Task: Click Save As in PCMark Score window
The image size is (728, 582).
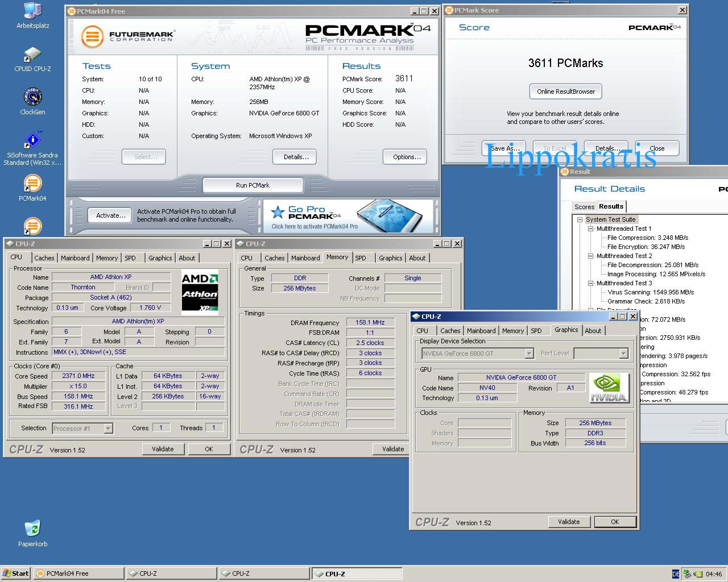Action: pos(504,148)
